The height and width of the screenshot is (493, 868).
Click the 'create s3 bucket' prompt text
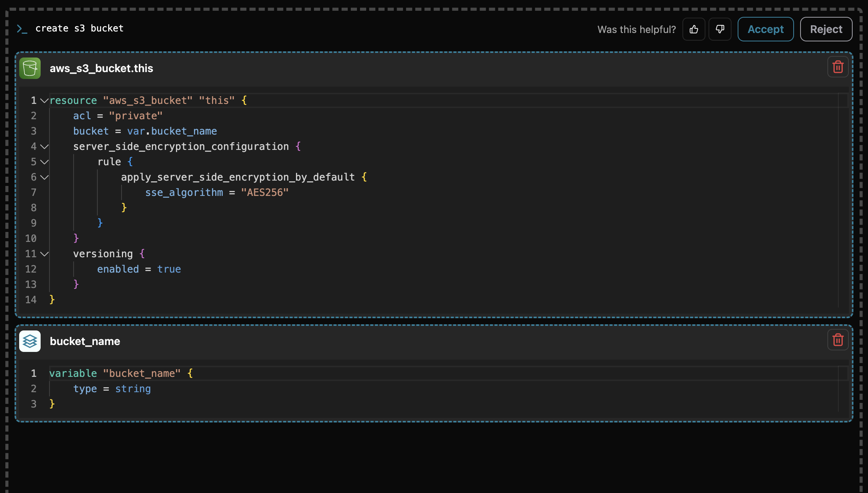[x=79, y=28]
